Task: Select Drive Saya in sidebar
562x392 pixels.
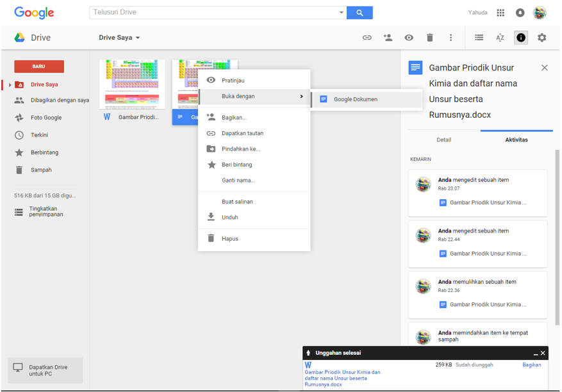Action: click(44, 85)
